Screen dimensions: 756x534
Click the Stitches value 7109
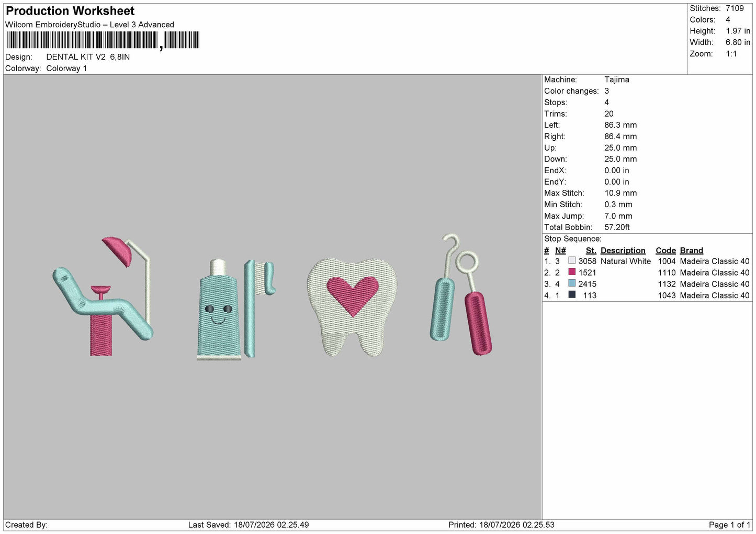(x=735, y=8)
